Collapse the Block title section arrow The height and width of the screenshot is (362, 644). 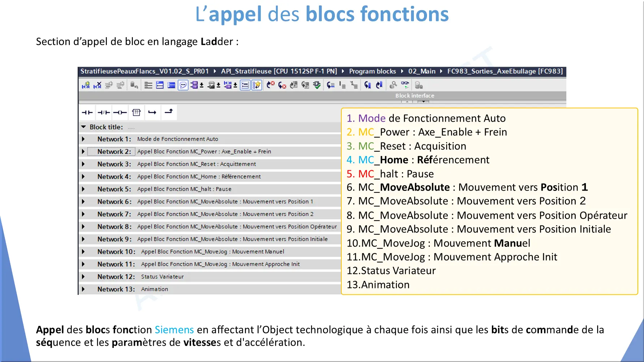coord(83,127)
